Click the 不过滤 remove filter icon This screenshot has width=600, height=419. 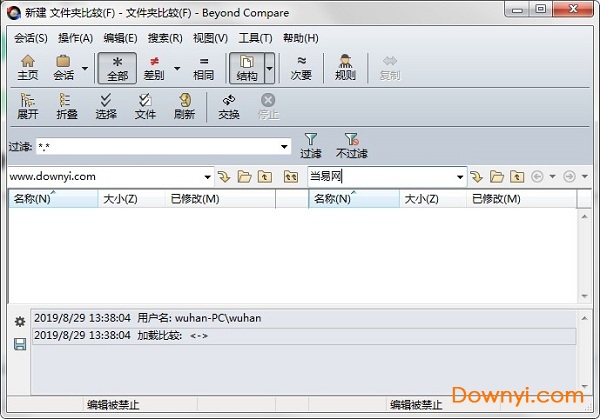point(351,146)
